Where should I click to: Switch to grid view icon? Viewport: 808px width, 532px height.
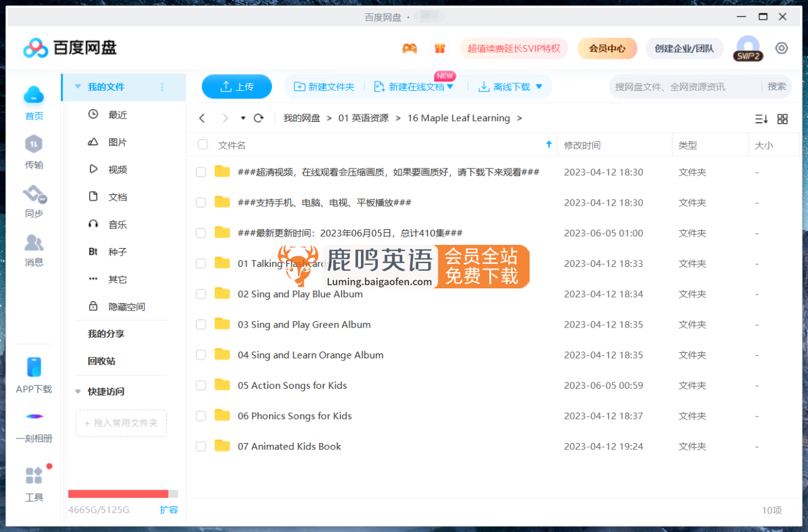[782, 119]
